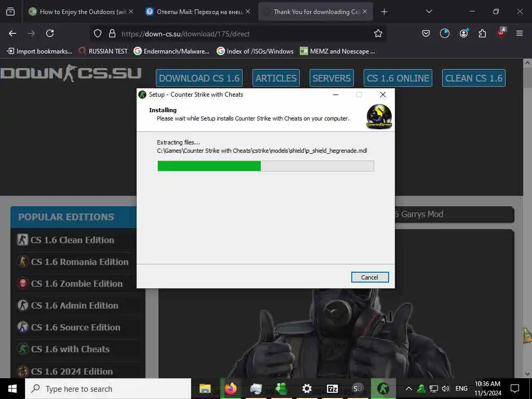Open Firefox View button
The height and width of the screenshot is (399, 532).
coord(10,12)
